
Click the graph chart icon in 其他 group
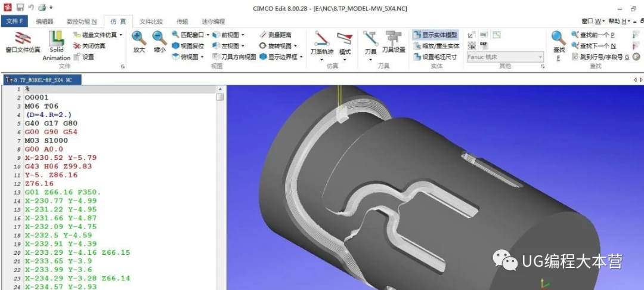coord(497,35)
